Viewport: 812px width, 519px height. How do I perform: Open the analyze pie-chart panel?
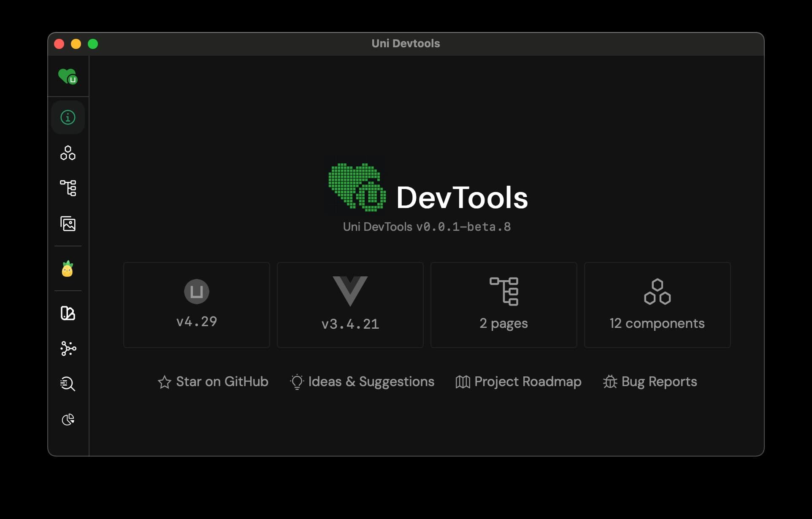[68, 419]
